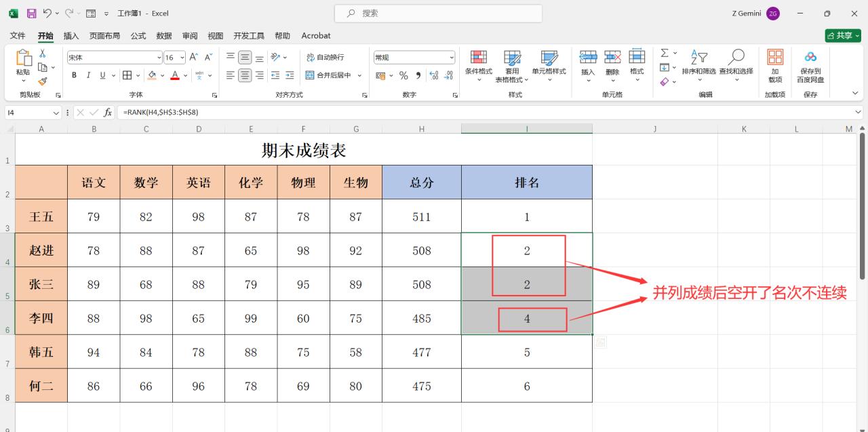Increase decimal places icon
The image size is (868, 432).
(433, 75)
